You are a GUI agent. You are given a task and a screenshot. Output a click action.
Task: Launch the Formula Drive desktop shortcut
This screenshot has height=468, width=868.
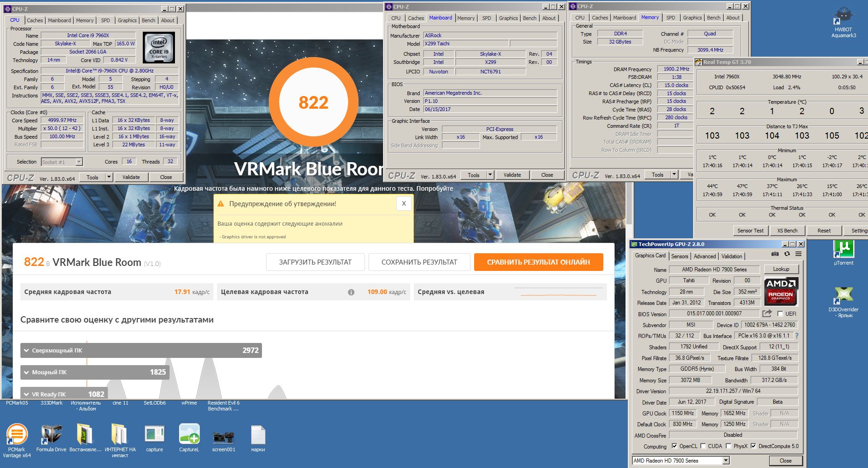(51, 438)
